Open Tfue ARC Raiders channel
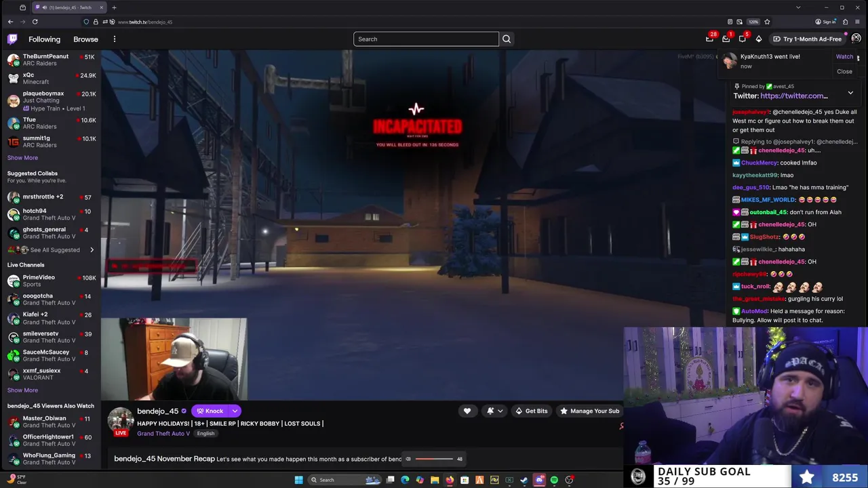This screenshot has width=868, height=488. pyautogui.click(x=51, y=123)
